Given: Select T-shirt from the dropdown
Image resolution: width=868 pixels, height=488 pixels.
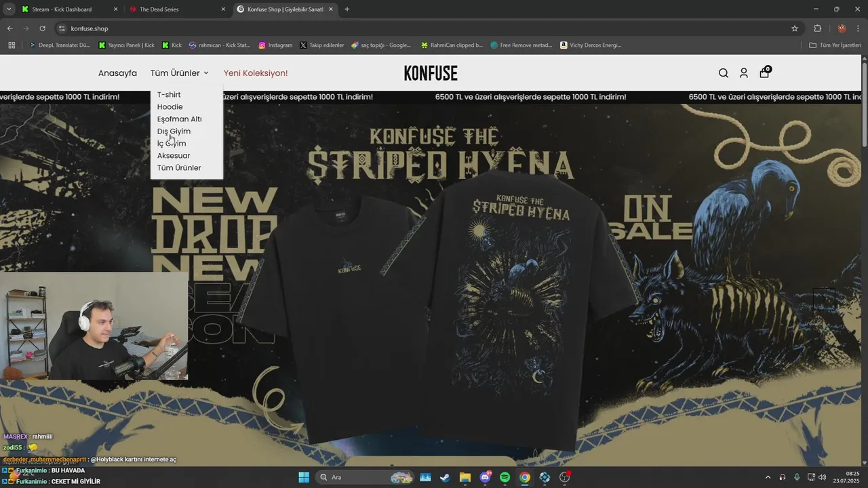Looking at the screenshot, I should [x=169, y=95].
